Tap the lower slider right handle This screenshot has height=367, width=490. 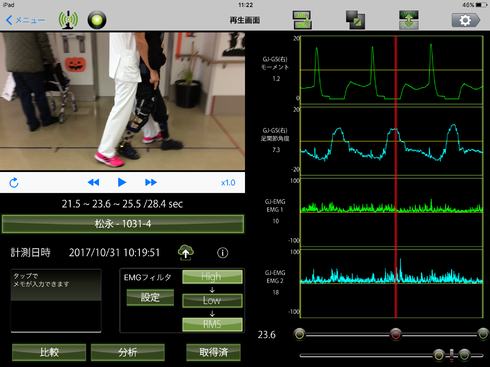pos(464,355)
